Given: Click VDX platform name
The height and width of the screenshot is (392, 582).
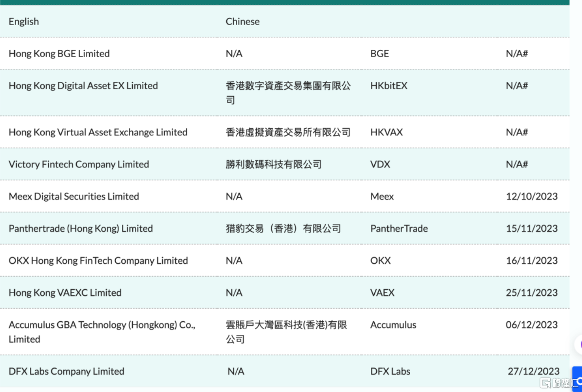Looking at the screenshot, I should pos(380,164).
